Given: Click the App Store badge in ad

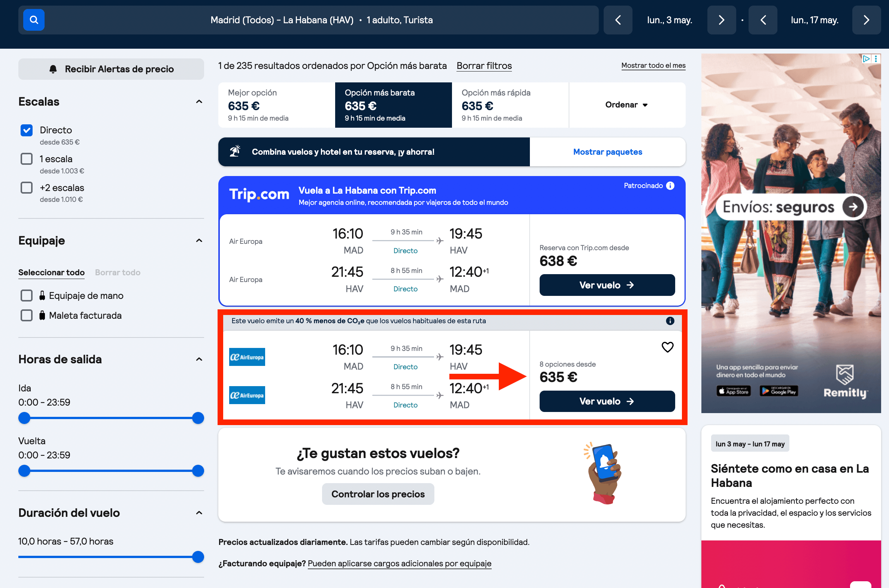Looking at the screenshot, I should tap(733, 391).
